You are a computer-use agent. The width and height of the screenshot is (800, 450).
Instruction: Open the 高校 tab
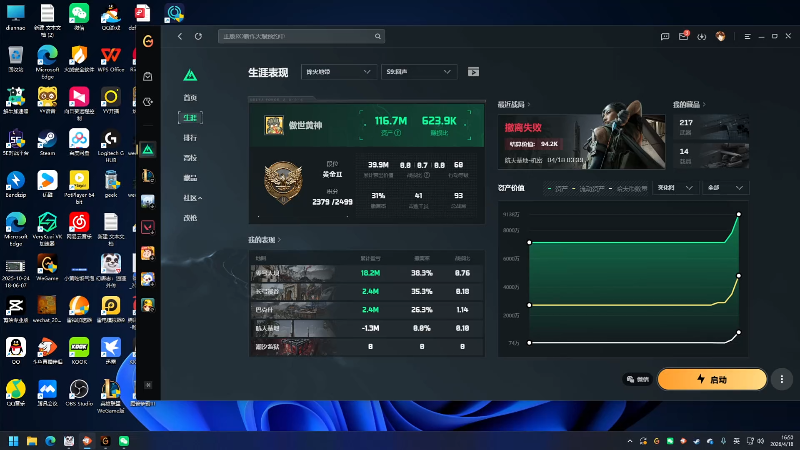[x=190, y=158]
